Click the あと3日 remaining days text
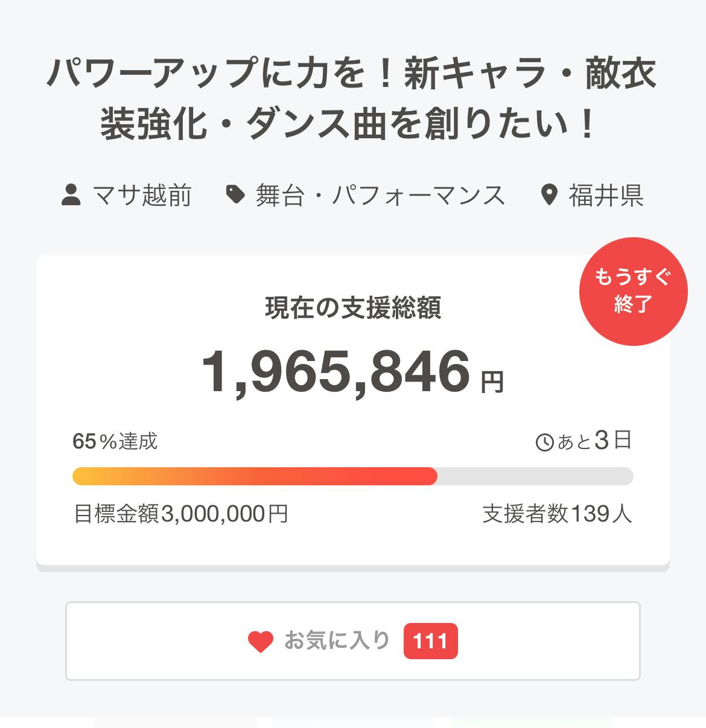 (594, 441)
